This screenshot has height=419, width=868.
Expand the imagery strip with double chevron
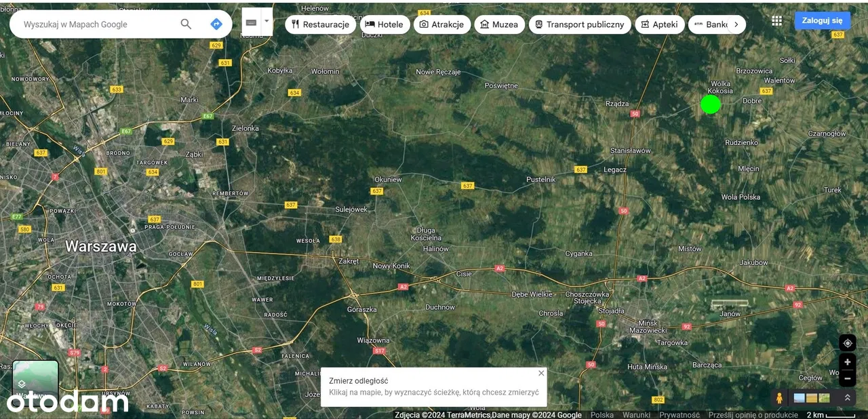[847, 398]
